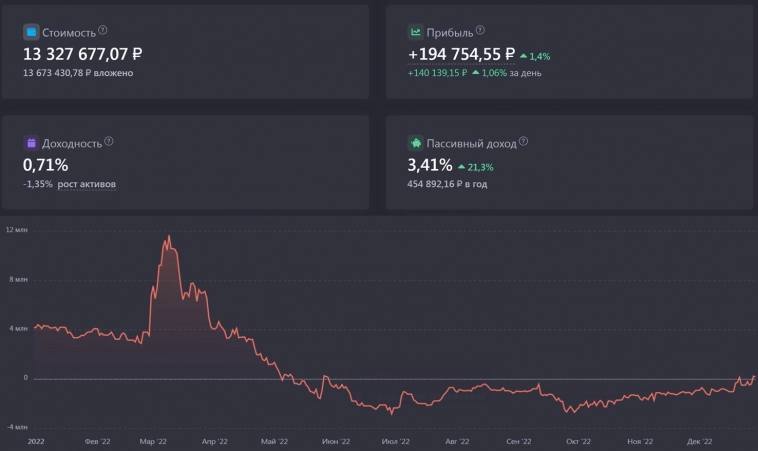This screenshot has height=451, width=758.
Task: Click the 13 327 677,07 ₽ portfolio value
Action: [83, 54]
